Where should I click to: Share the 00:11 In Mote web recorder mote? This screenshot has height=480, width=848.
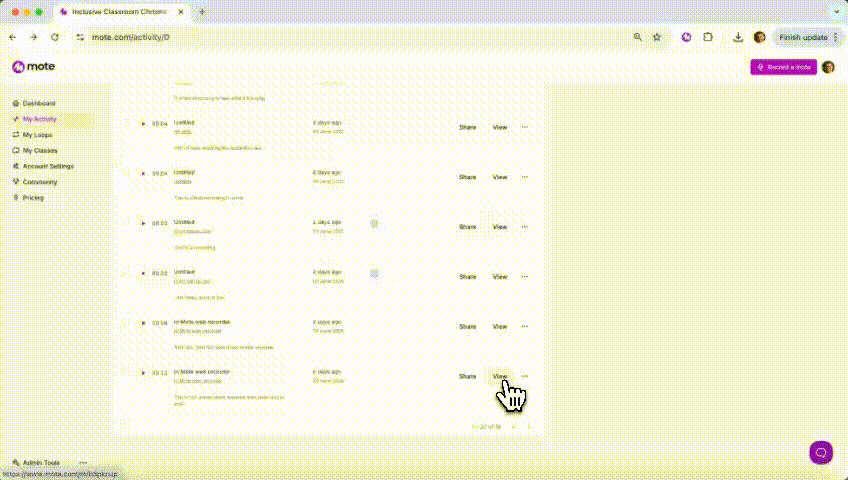coord(467,376)
